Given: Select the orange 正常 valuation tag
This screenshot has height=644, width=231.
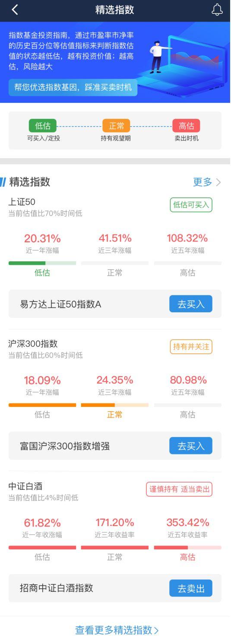Looking at the screenshot, I should pyautogui.click(x=116, y=126).
